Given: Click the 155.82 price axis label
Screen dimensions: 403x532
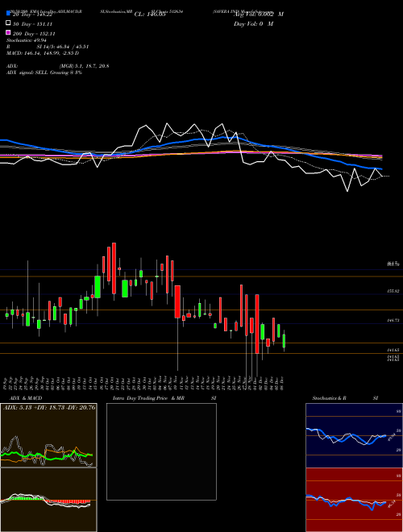Looking at the screenshot, I should 394,291.
